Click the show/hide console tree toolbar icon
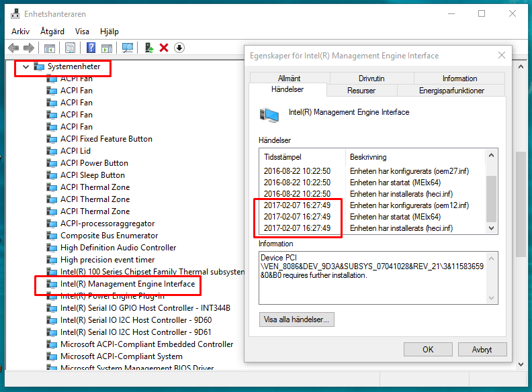Screen dimensions: 532x392 [50, 48]
